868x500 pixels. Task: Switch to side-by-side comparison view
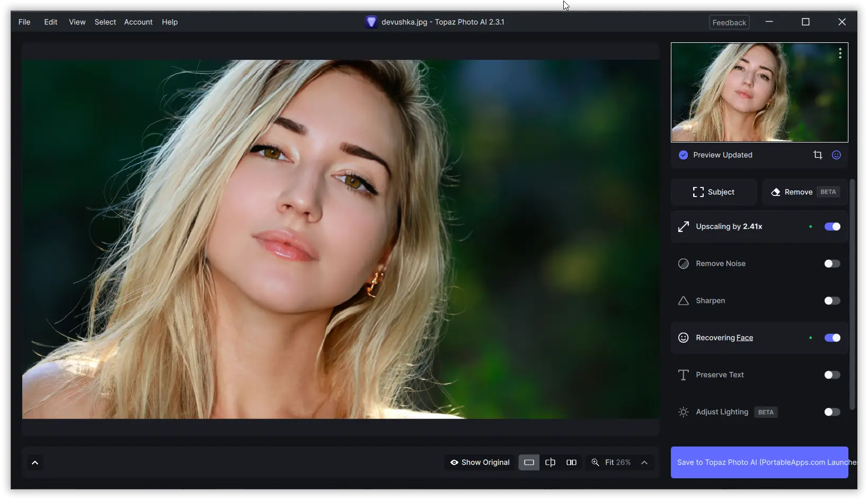pyautogui.click(x=572, y=462)
